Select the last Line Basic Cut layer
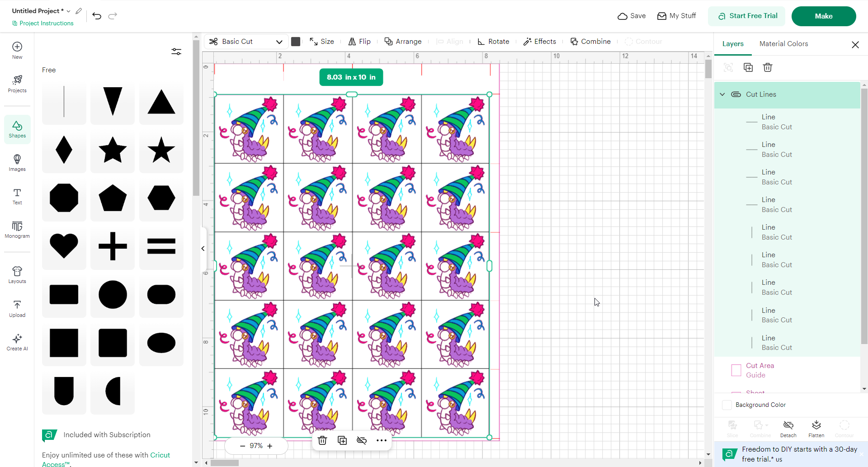This screenshot has width=868, height=467. (787, 343)
